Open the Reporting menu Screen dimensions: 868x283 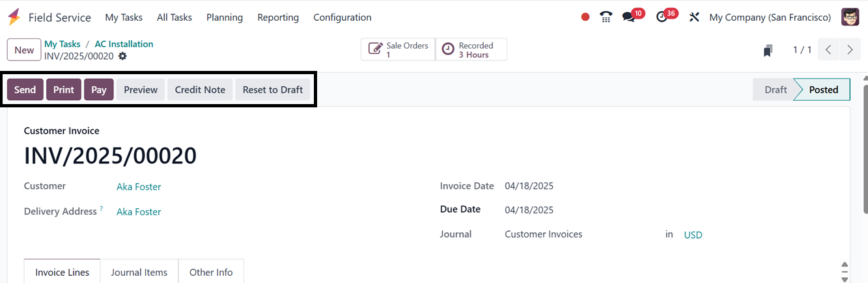[x=278, y=18]
